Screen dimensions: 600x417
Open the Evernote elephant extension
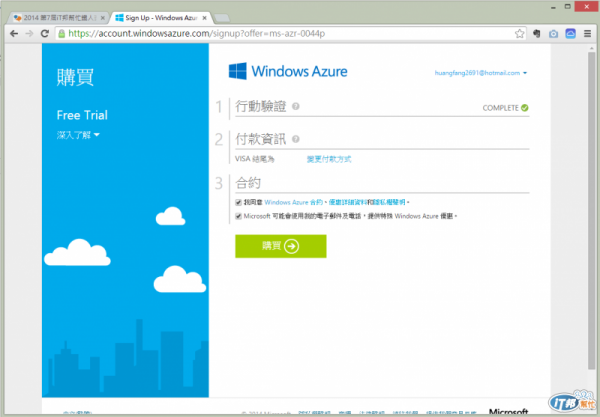click(537, 34)
